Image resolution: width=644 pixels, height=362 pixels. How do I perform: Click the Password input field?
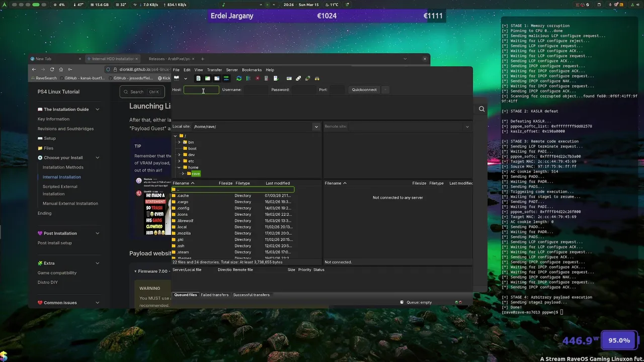pyautogui.click(x=304, y=89)
